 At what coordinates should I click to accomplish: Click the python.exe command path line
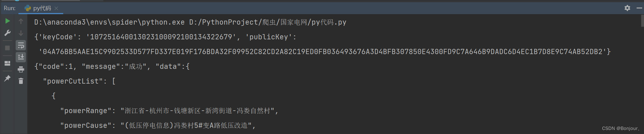(190, 22)
